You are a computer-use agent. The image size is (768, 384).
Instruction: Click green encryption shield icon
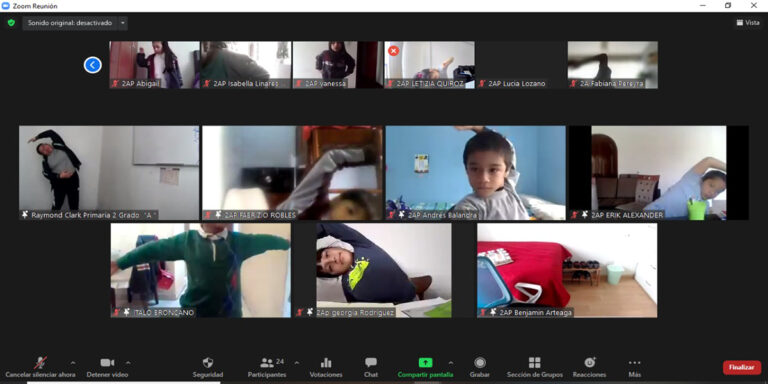click(x=11, y=23)
